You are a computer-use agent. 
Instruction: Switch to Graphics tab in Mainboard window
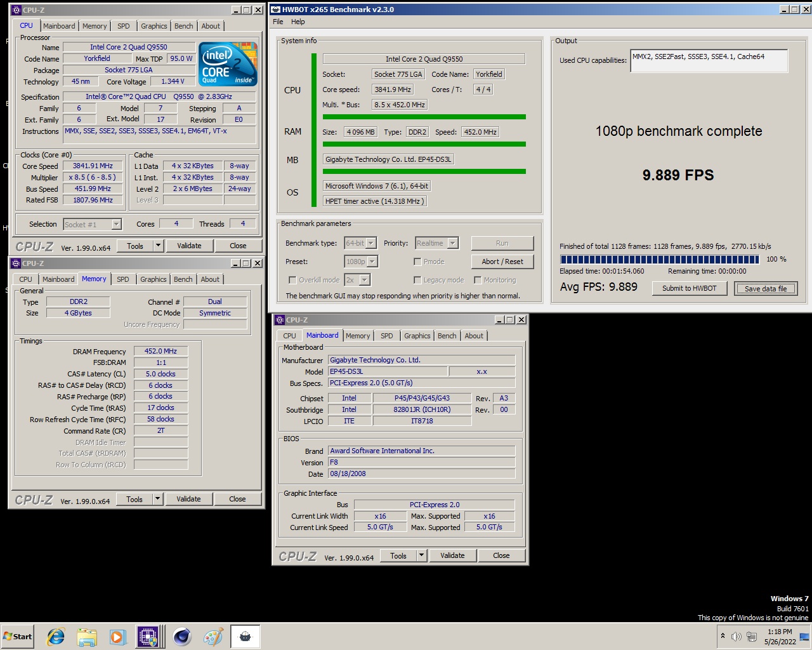pos(417,336)
